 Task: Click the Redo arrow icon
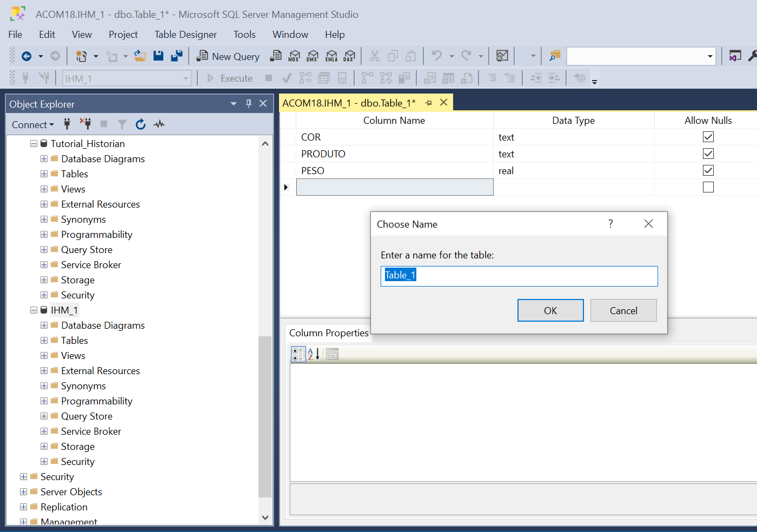[x=466, y=56]
